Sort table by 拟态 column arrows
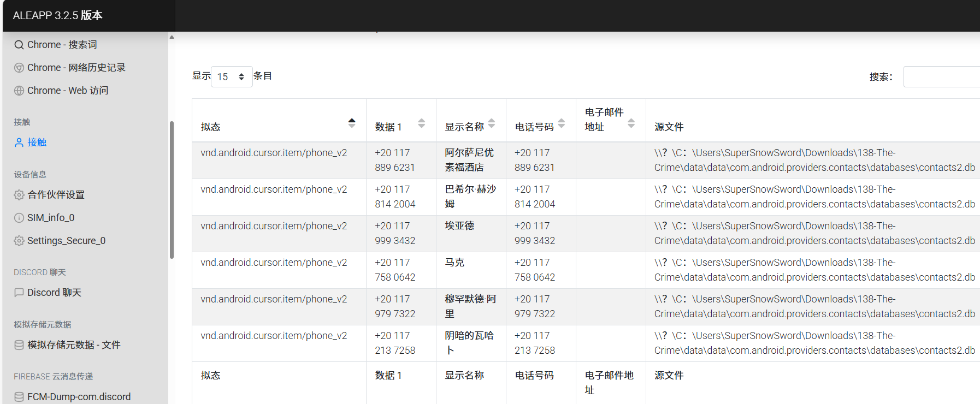Viewport: 980px width, 404px height. coord(352,123)
